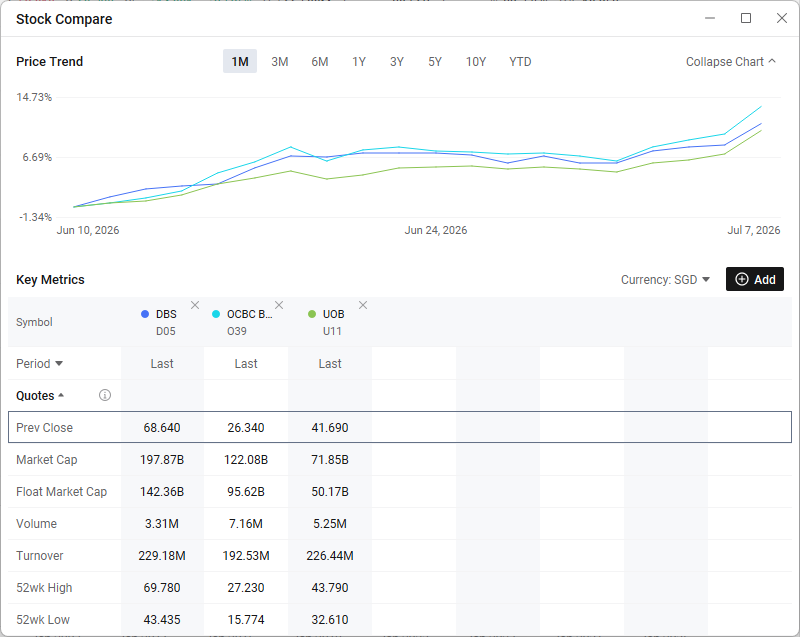The height and width of the screenshot is (637, 800).
Task: Open the Period dropdown
Action: click(x=39, y=364)
